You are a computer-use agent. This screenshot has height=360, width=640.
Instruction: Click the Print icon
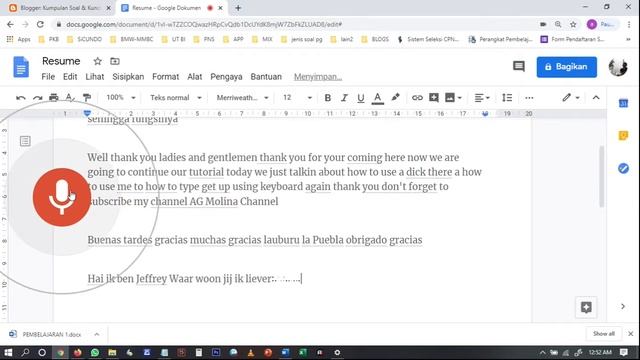tap(53, 98)
